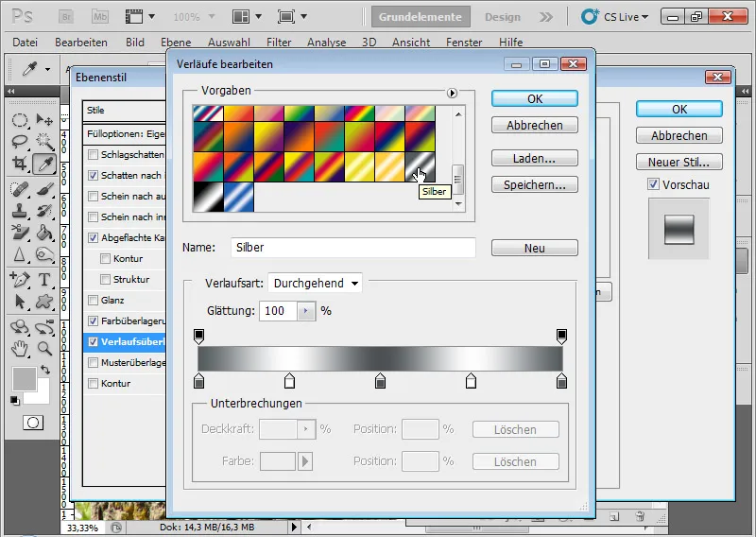This screenshot has width=756, height=537.
Task: Enable the Struktur checkbox
Action: point(105,279)
